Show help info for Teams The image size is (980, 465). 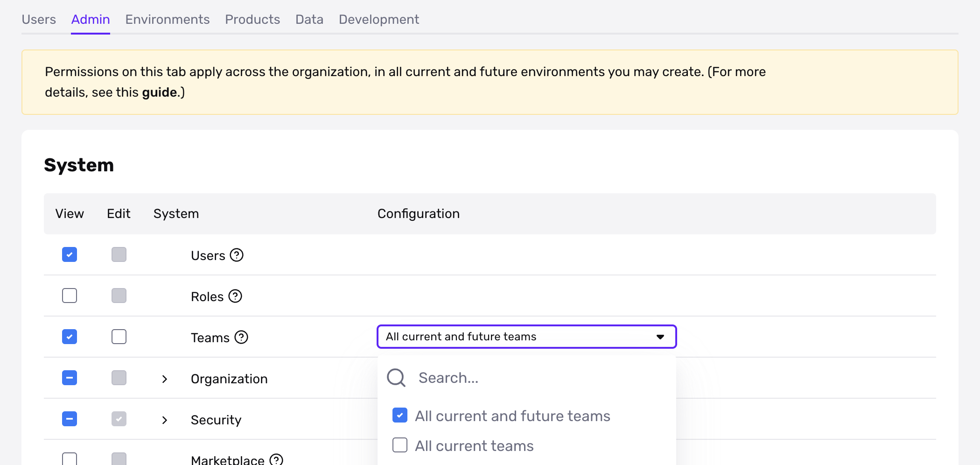241,338
